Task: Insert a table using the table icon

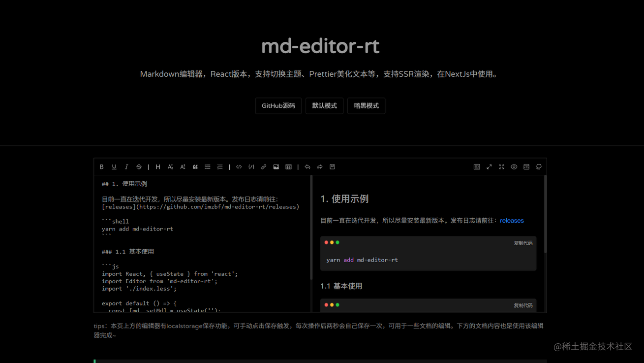Action: coord(288,167)
